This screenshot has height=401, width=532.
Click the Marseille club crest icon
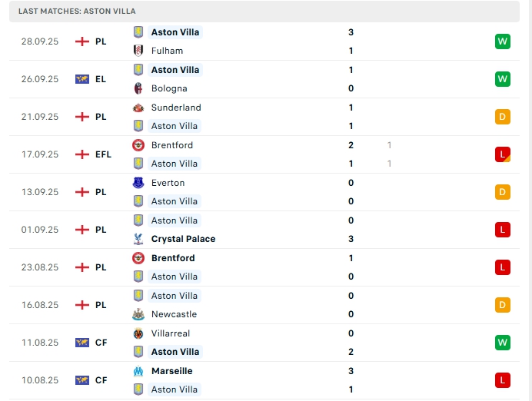pos(138,371)
